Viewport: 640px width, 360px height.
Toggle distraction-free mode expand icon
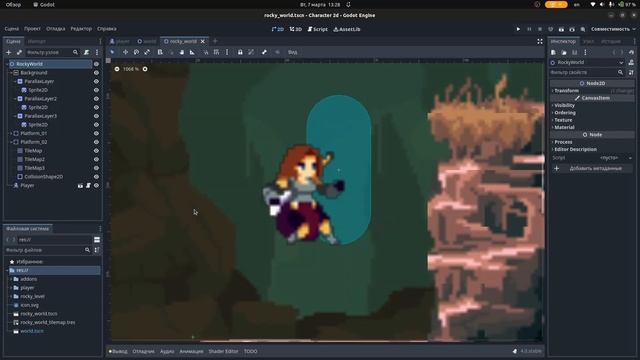click(540, 41)
